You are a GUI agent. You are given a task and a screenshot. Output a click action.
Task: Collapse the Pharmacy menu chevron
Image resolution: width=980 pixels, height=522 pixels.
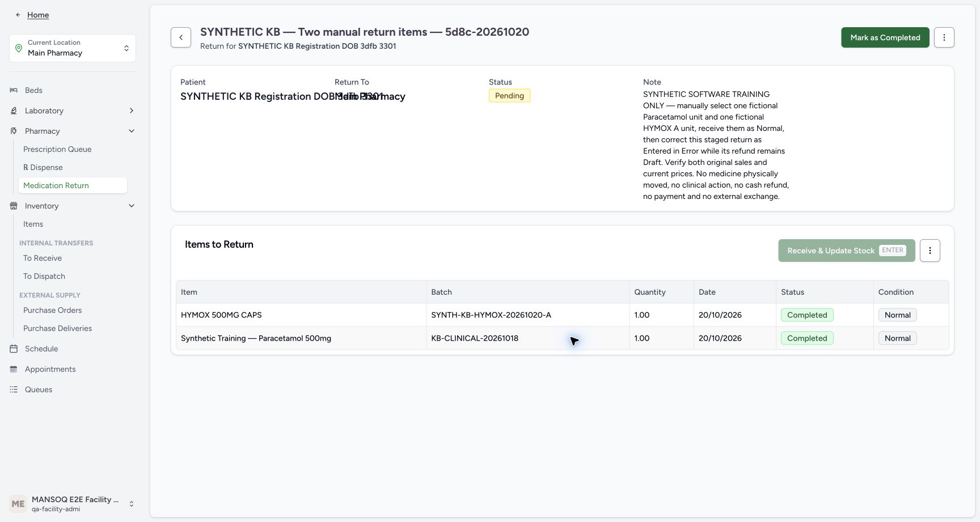[132, 131]
